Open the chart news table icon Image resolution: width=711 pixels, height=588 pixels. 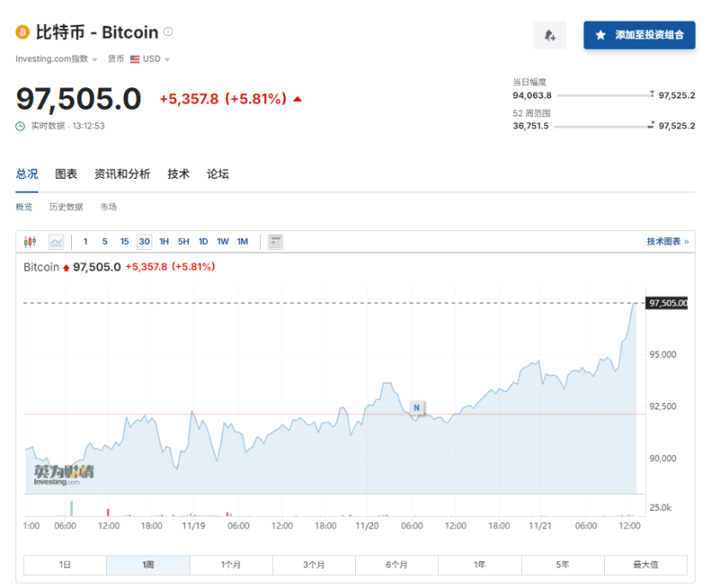click(276, 242)
